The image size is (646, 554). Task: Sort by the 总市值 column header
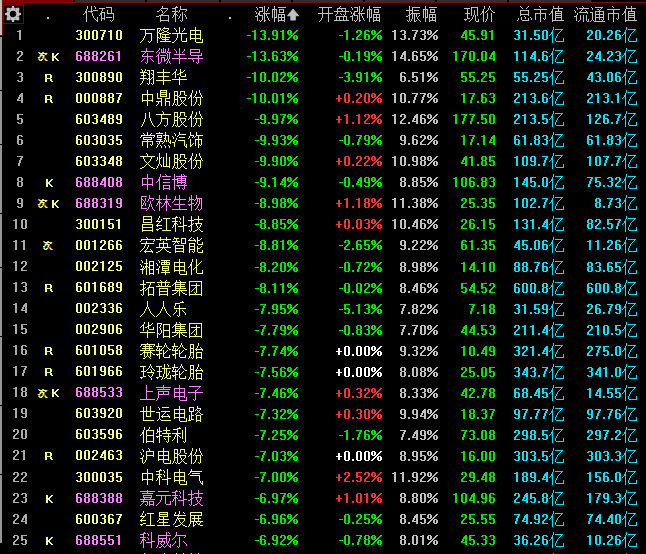[x=540, y=14]
